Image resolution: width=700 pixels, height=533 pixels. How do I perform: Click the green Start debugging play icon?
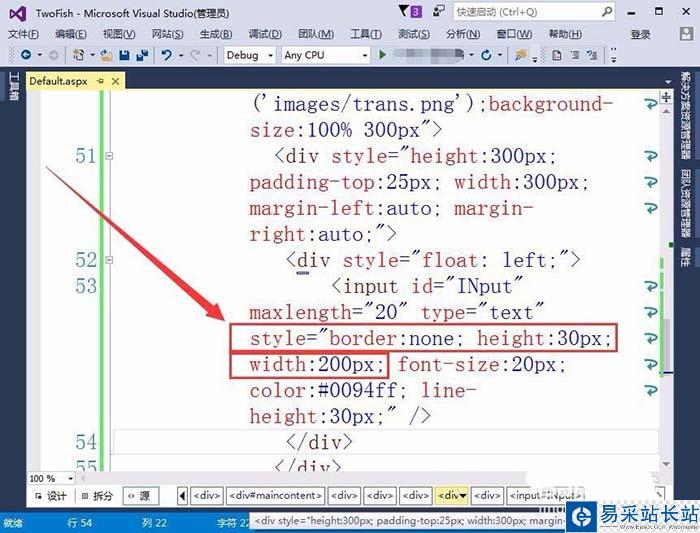382,55
